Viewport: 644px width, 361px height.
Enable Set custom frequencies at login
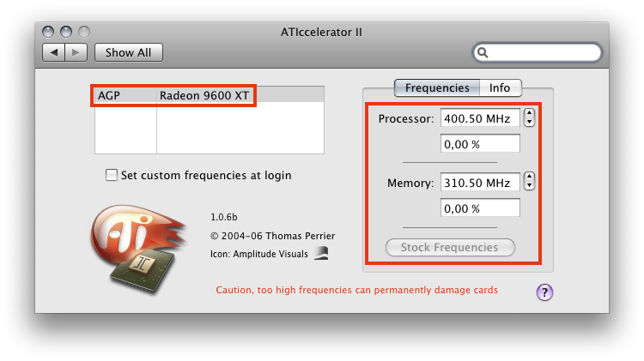pyautogui.click(x=112, y=175)
